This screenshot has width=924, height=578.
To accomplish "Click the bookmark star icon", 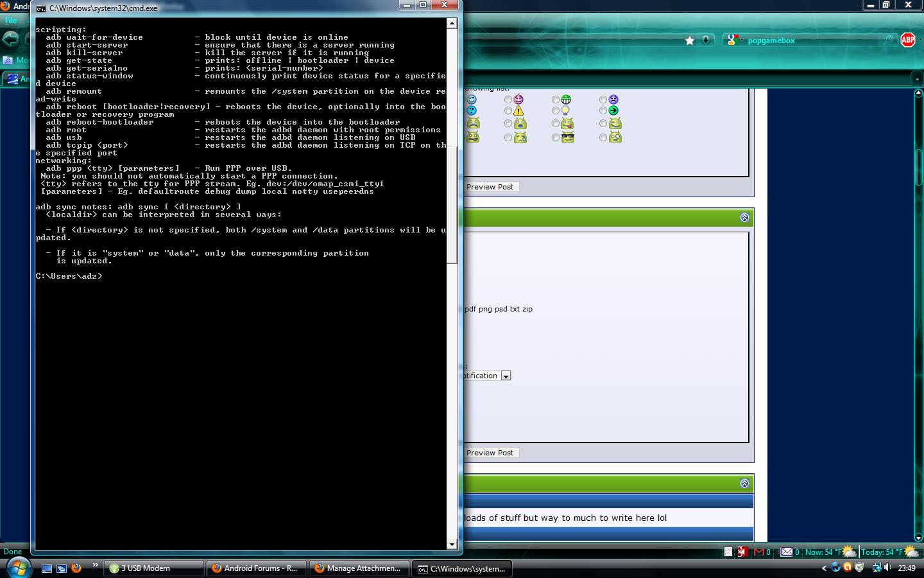I will pyautogui.click(x=690, y=40).
